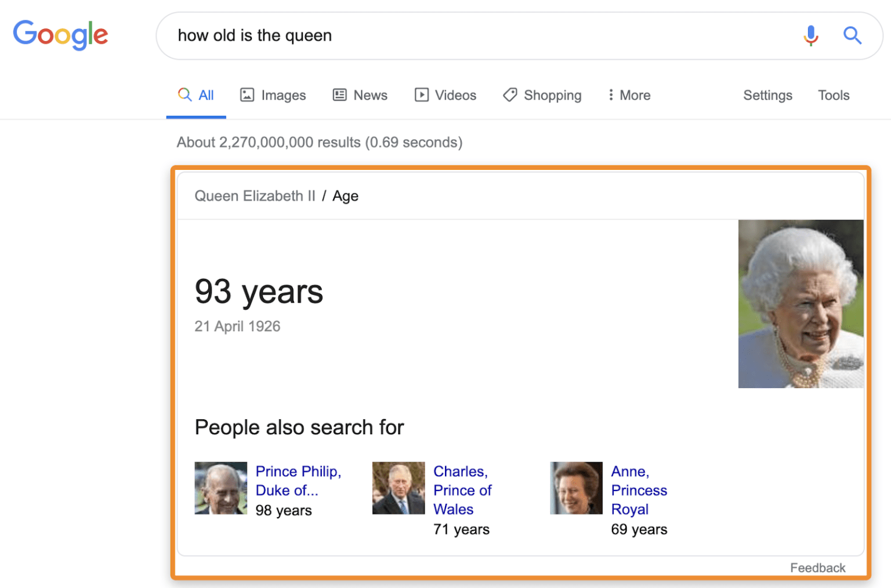Click the Videos tab play icon

pyautogui.click(x=421, y=95)
